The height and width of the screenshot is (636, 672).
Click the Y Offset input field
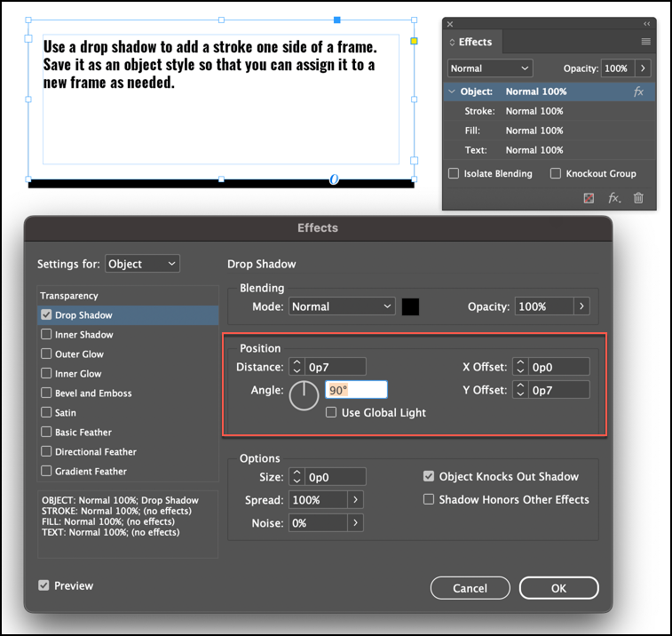[559, 390]
